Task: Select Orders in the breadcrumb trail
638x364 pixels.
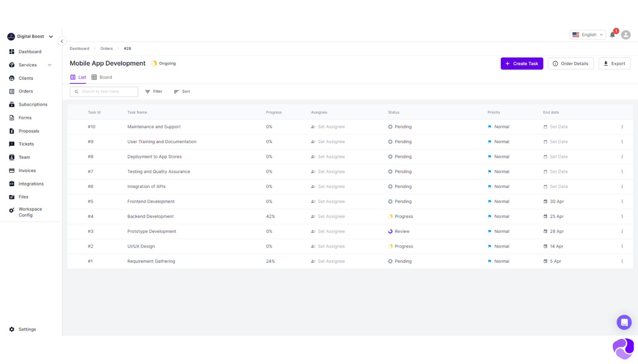Action: click(106, 48)
